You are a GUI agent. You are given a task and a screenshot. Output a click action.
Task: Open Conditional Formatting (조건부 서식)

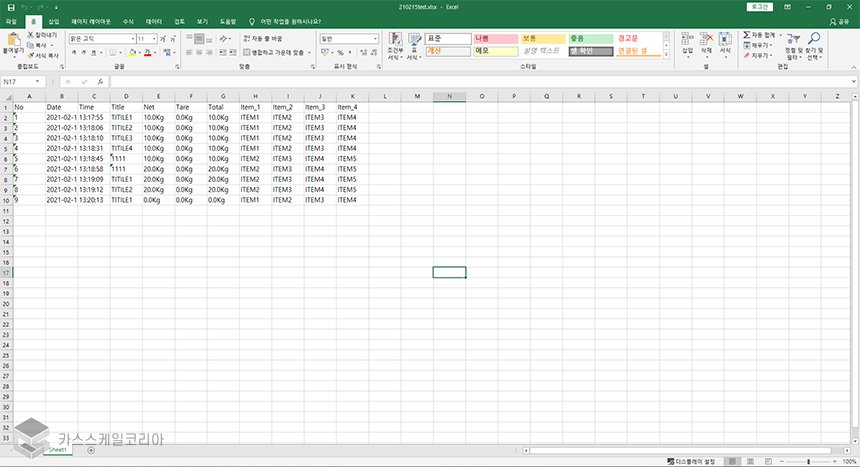click(x=395, y=42)
